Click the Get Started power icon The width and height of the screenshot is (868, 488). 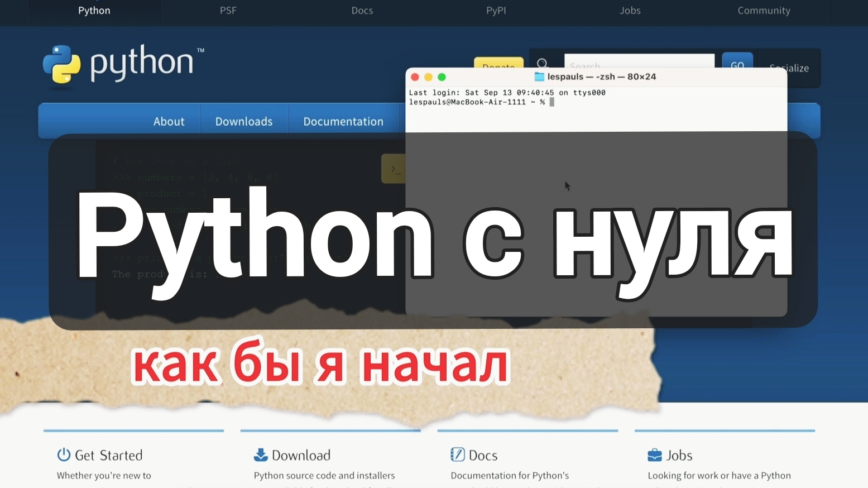click(x=64, y=454)
